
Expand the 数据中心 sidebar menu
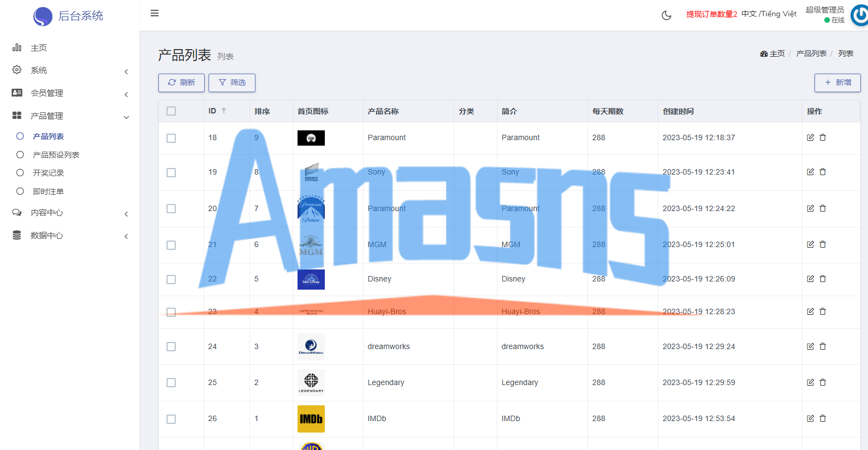[x=70, y=236]
